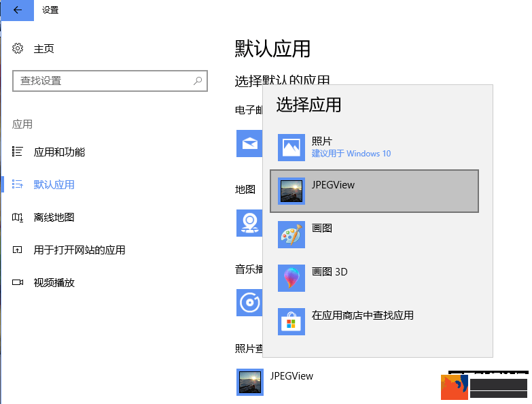This screenshot has height=404, width=532.
Task: Click the 查找设置 search field
Action: (x=110, y=81)
